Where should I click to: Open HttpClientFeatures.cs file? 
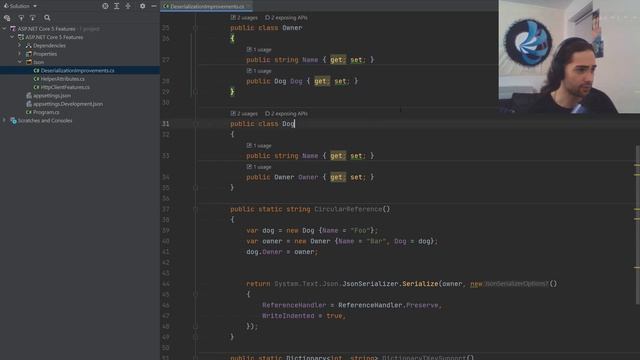(x=65, y=87)
